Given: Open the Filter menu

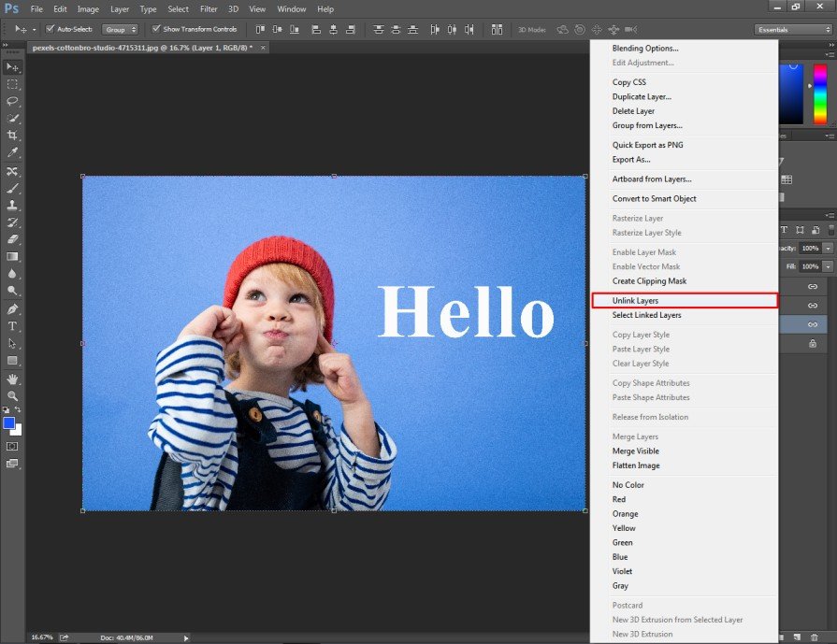Looking at the screenshot, I should [x=208, y=8].
